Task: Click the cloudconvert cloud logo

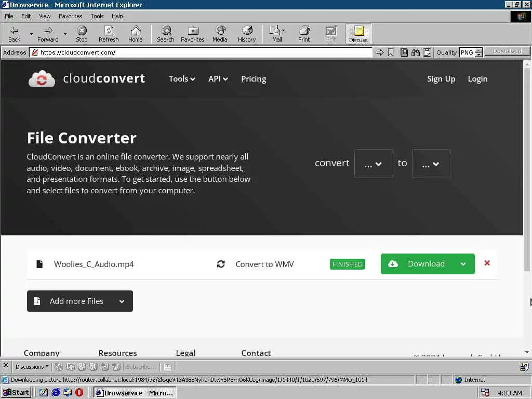Action: pos(42,79)
